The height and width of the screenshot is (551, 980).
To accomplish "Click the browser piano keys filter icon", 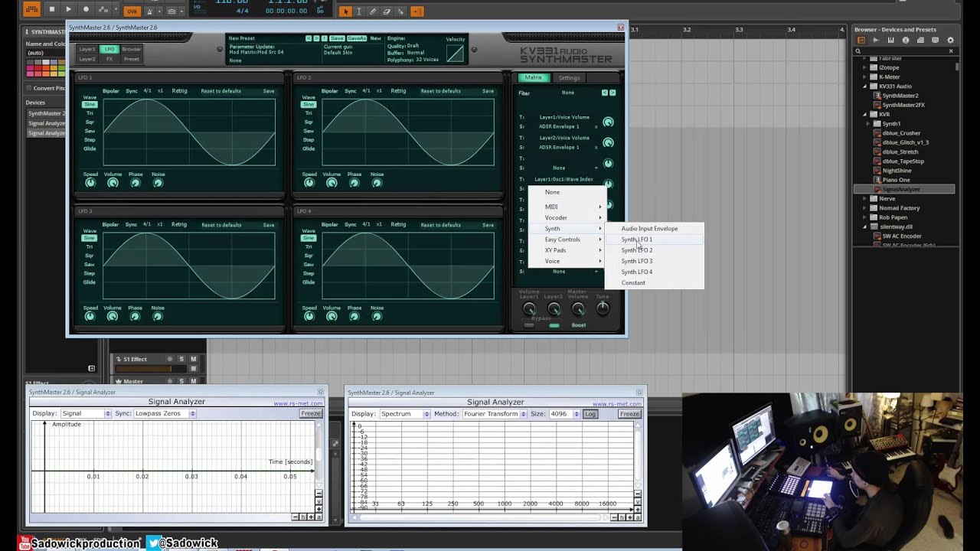I will pos(890,40).
